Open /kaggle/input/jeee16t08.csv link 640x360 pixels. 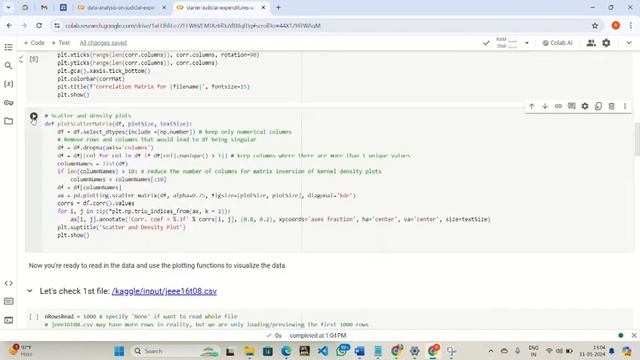click(164, 291)
